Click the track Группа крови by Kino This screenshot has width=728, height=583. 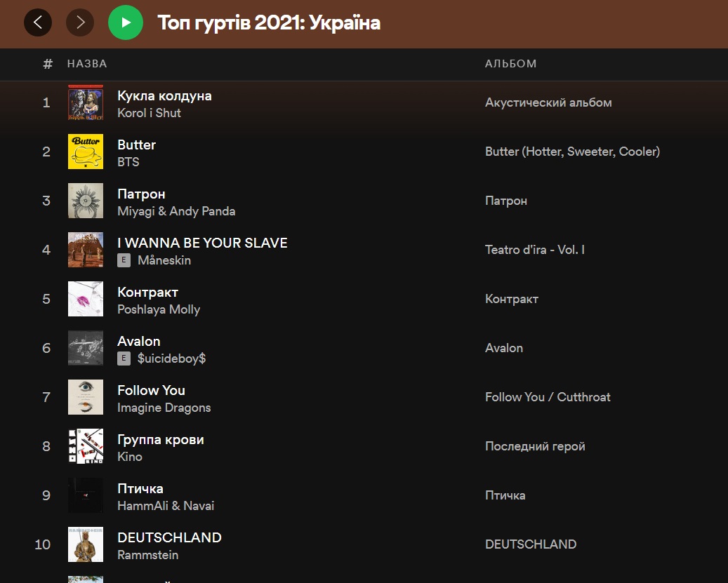(x=160, y=439)
